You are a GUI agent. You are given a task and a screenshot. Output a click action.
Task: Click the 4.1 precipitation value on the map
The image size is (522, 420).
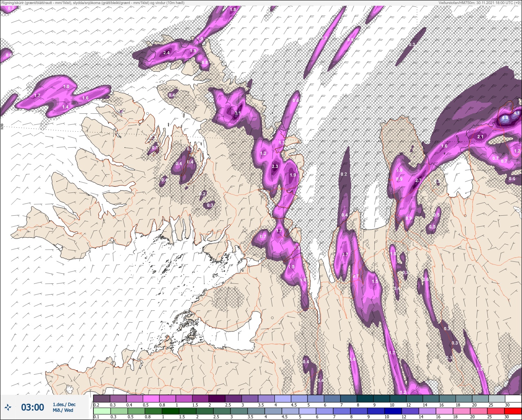(517, 113)
